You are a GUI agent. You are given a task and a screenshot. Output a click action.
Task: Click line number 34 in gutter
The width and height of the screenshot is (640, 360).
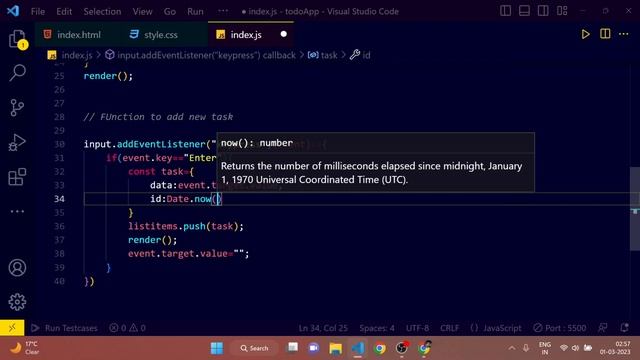coord(59,199)
